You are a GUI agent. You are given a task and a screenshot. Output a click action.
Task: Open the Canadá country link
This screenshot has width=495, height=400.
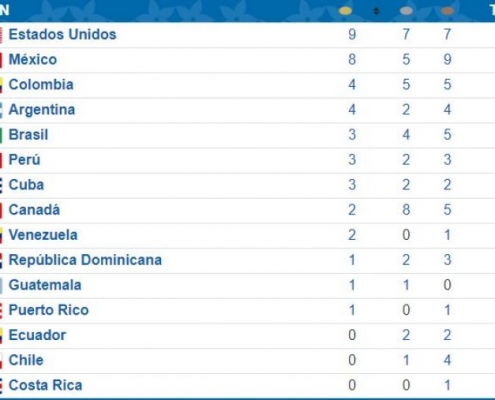(x=34, y=210)
